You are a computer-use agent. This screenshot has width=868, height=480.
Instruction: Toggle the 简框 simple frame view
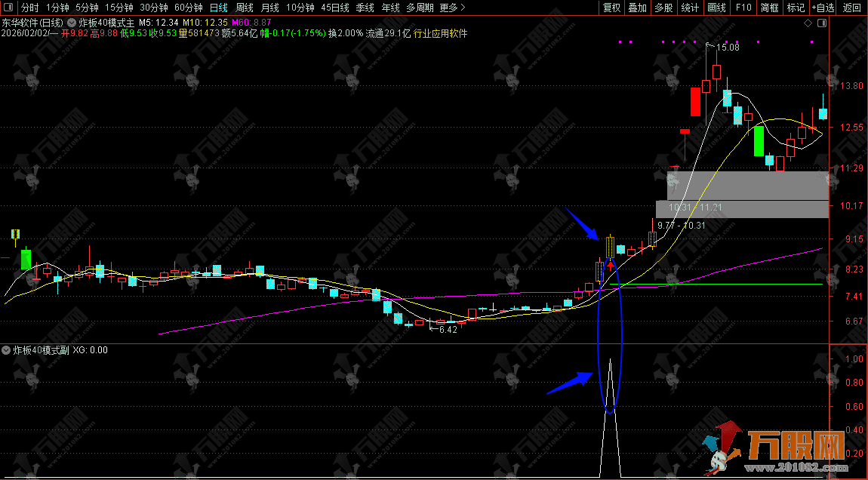tap(770, 8)
